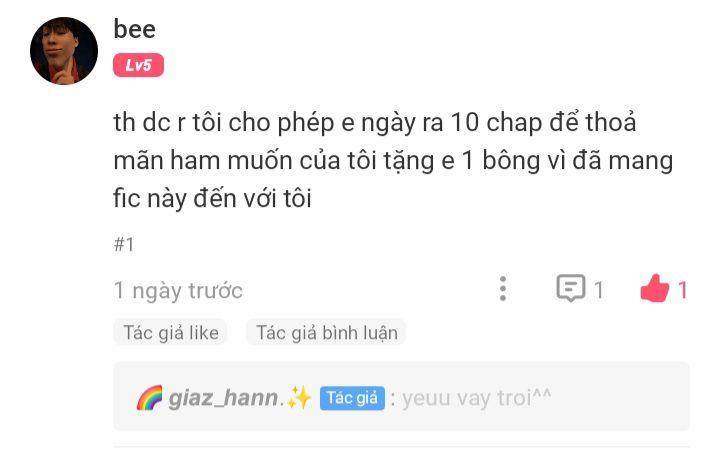Click the Lv5 level badge

coord(138,65)
